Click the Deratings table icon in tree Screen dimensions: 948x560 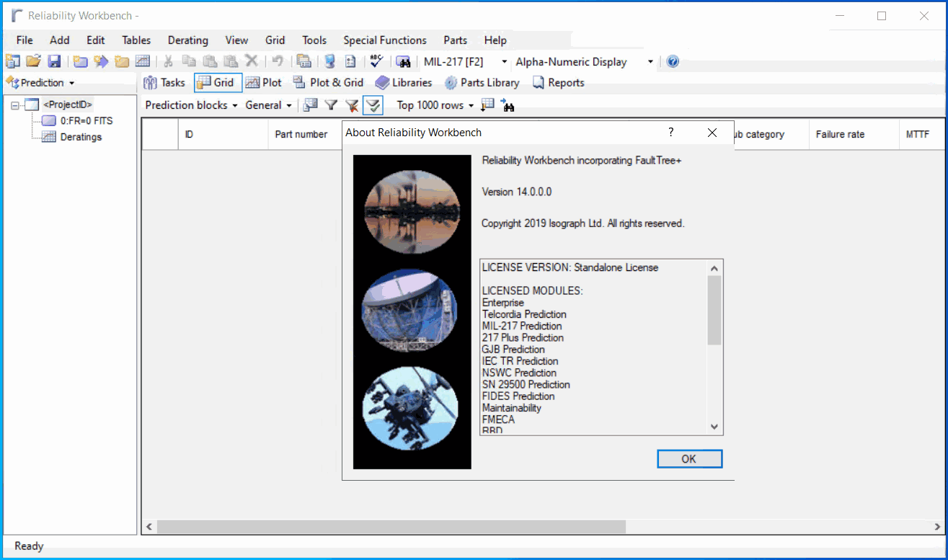click(49, 137)
